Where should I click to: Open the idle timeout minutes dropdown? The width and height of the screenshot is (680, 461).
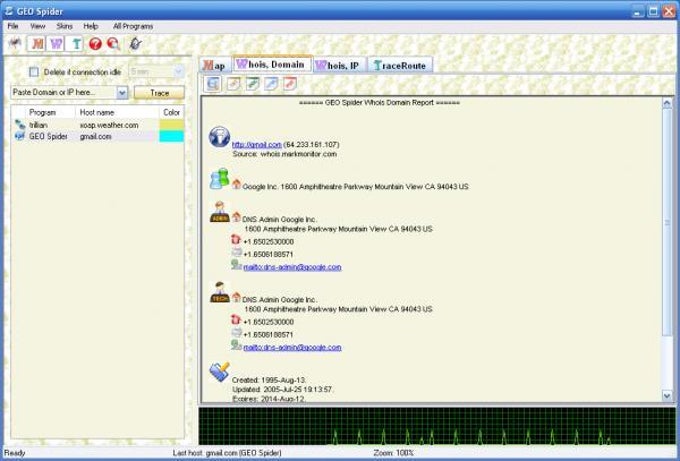[178, 72]
